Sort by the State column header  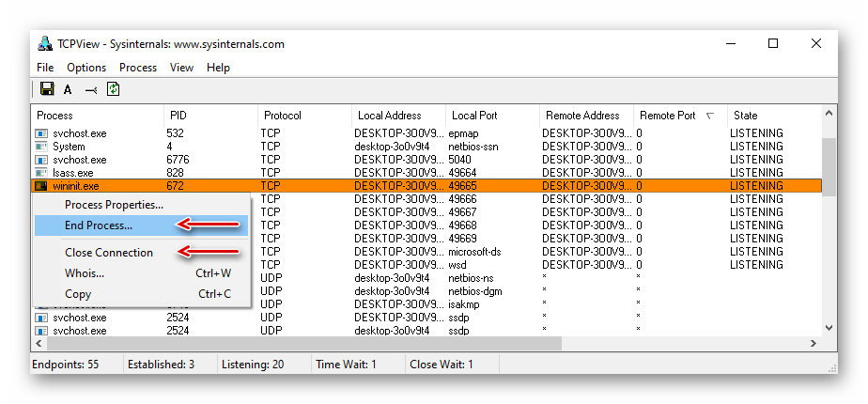[x=745, y=116]
